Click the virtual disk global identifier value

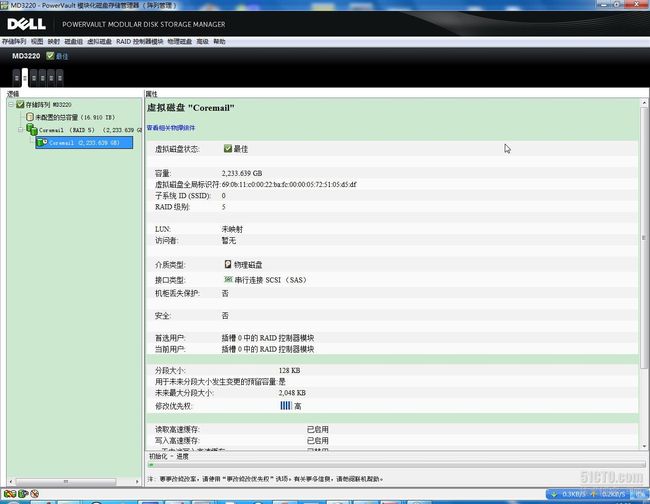(289, 184)
